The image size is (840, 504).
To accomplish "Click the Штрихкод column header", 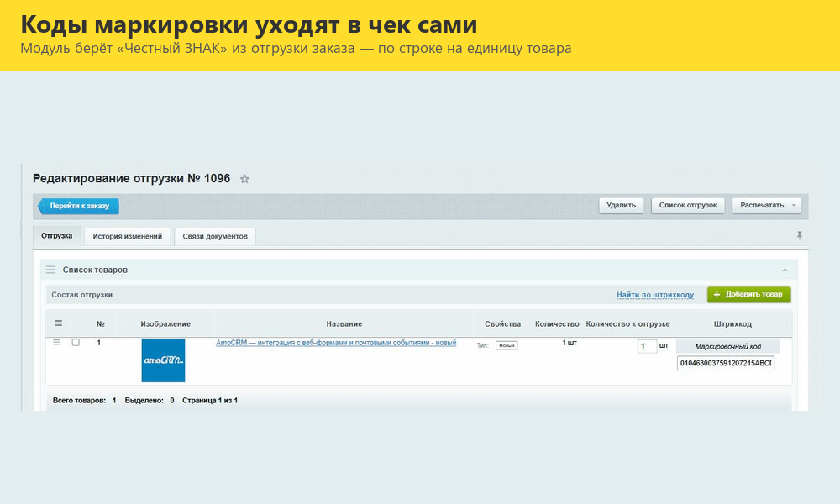I will 732,324.
